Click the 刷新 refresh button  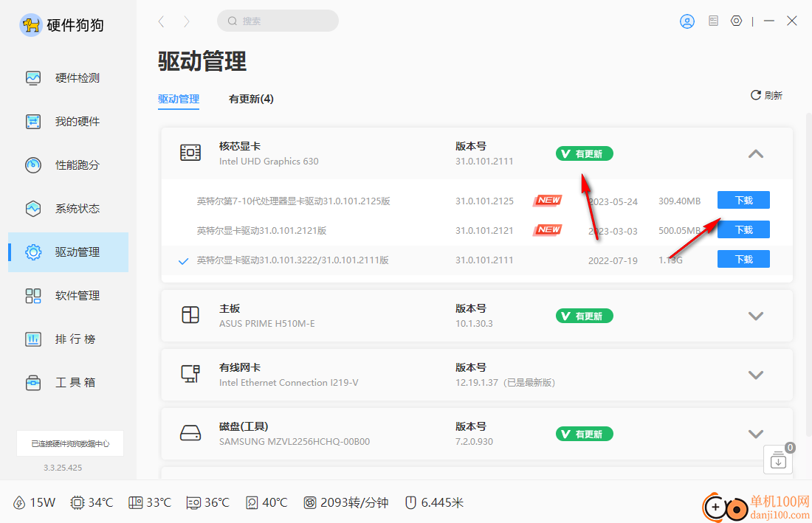click(766, 95)
